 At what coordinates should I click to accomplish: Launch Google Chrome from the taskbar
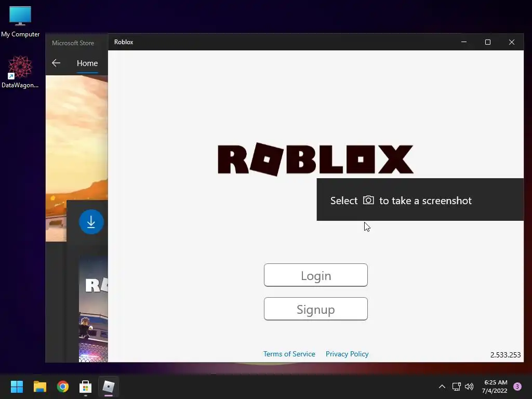pyautogui.click(x=63, y=387)
